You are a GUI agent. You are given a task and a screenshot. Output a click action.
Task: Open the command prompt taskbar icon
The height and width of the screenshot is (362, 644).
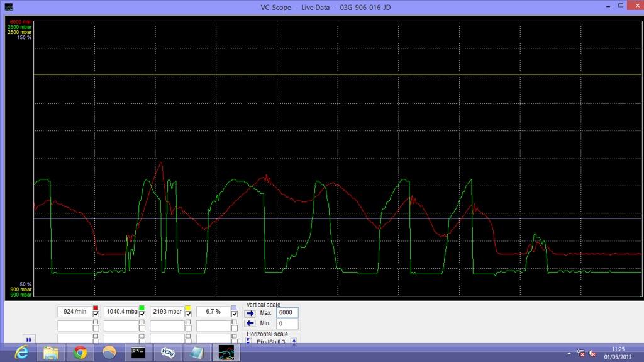pyautogui.click(x=138, y=353)
